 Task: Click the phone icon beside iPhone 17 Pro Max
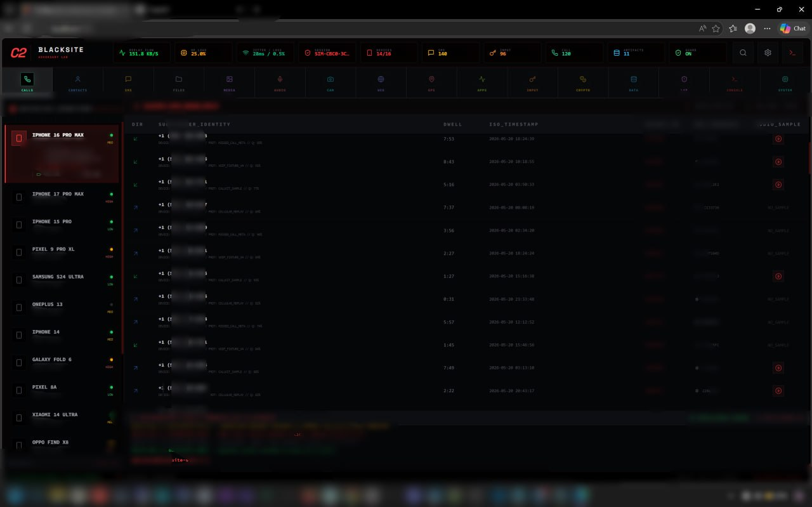pyautogui.click(x=19, y=197)
